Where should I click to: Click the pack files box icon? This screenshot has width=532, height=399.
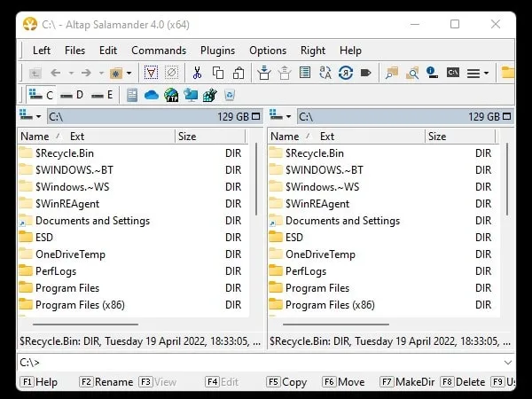pyautogui.click(x=263, y=73)
